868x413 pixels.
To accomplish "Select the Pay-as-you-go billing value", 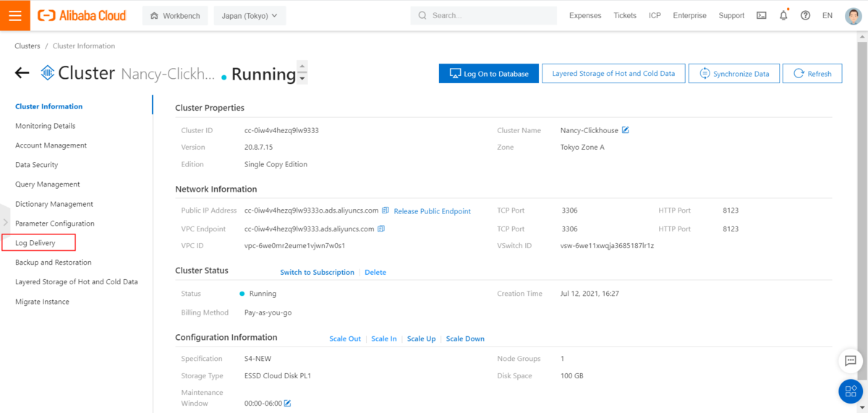I will [268, 312].
